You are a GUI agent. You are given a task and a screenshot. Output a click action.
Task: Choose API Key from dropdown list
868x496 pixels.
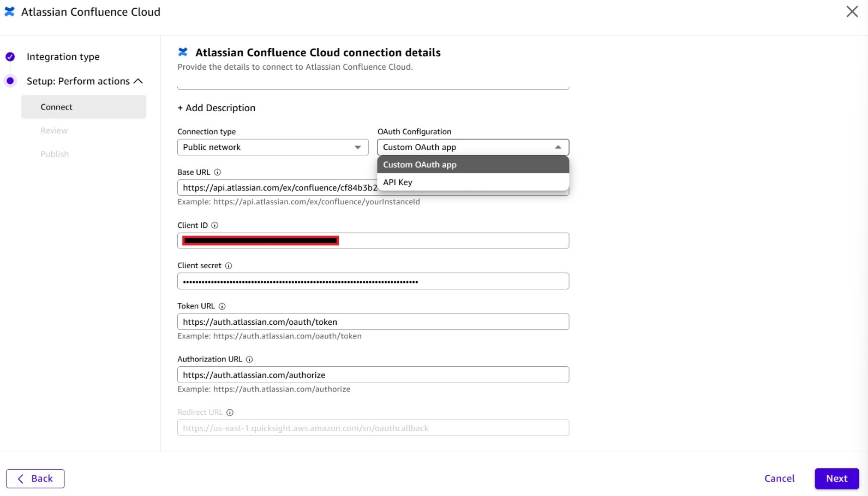(473, 182)
